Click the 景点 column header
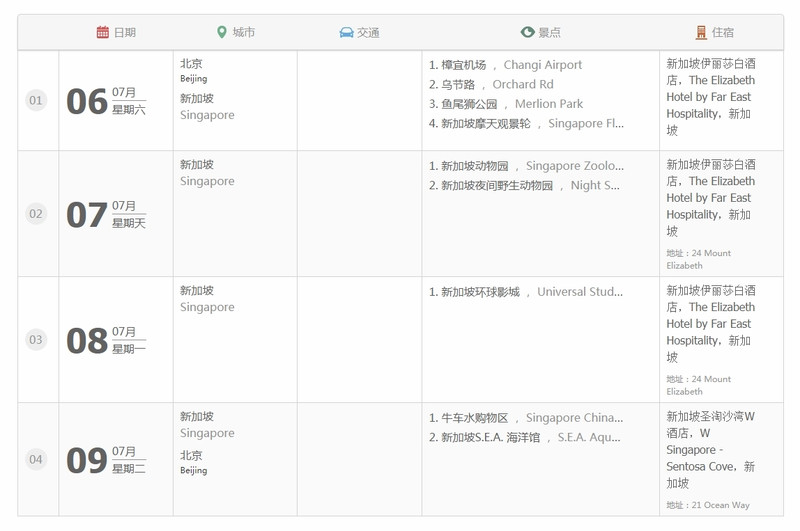The height and width of the screenshot is (531, 800). pos(541,32)
